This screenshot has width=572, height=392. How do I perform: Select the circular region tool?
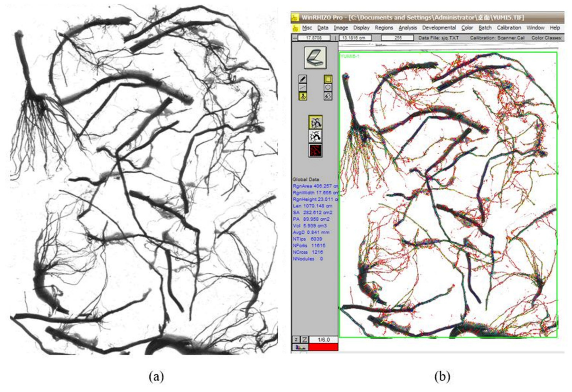(328, 87)
